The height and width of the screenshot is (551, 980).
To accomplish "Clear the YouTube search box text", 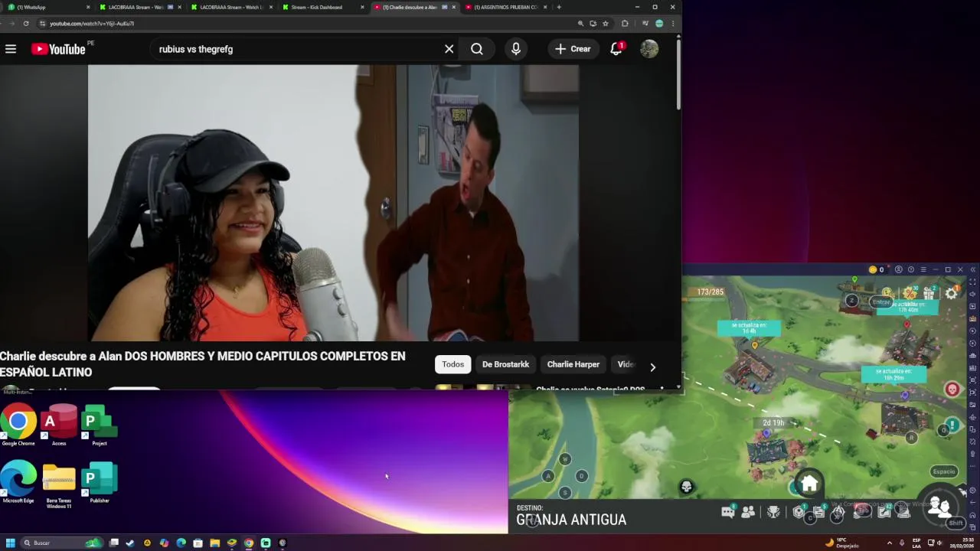I will [x=449, y=49].
